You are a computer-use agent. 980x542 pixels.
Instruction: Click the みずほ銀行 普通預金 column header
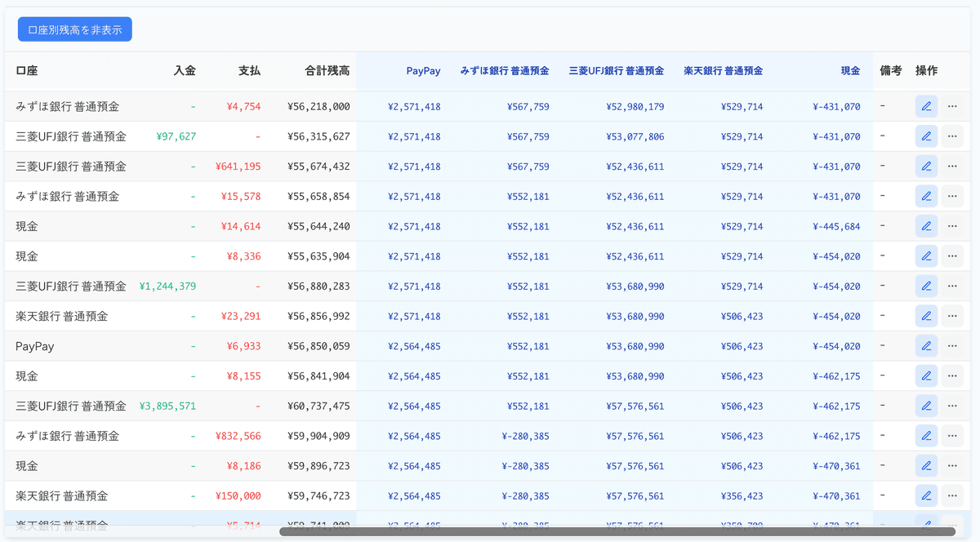[505, 71]
